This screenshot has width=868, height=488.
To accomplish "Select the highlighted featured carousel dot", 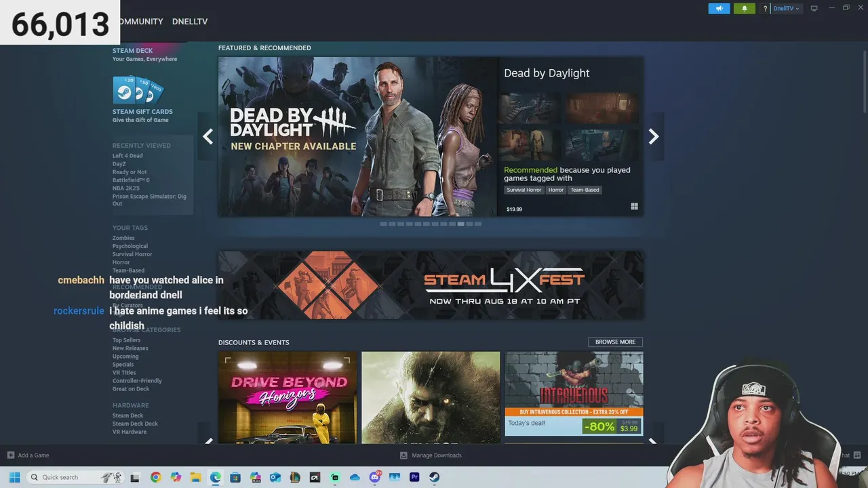I will click(x=460, y=224).
